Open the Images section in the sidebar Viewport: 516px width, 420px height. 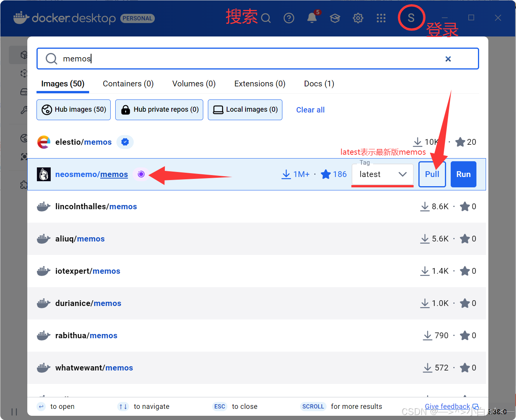pos(24,73)
